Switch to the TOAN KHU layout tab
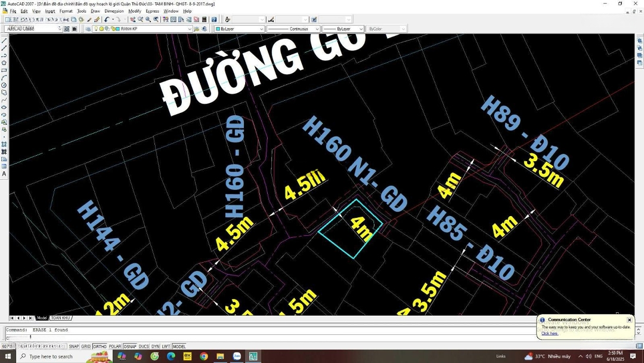Screen dimensions: 644x363 60,318
